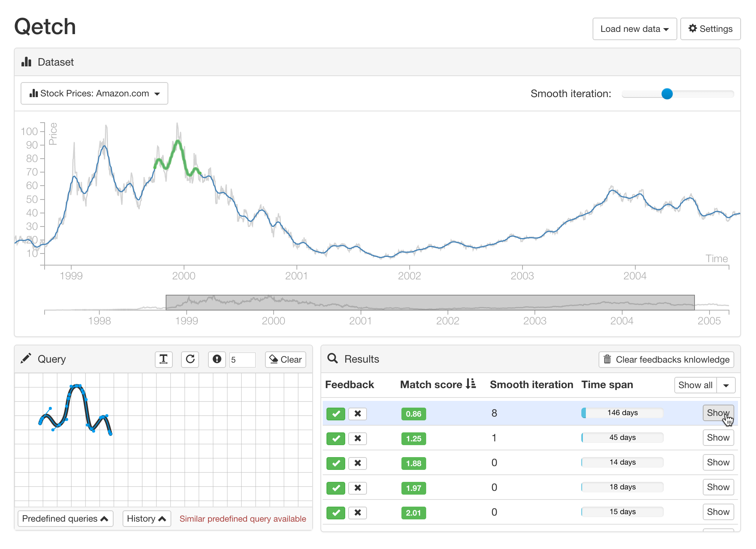Accept the 1.25 score result with the checkmark

(x=335, y=438)
